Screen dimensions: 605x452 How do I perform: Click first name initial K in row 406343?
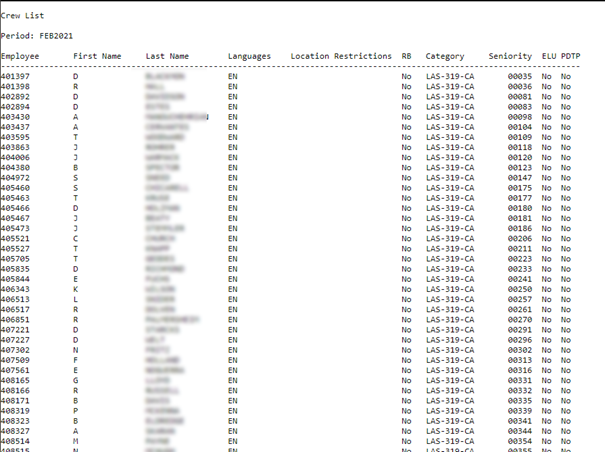click(76, 289)
